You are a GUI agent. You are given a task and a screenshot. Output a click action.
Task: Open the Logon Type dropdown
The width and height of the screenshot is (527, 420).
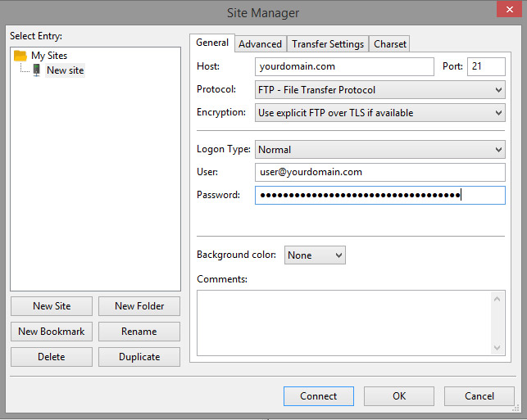pyautogui.click(x=380, y=150)
